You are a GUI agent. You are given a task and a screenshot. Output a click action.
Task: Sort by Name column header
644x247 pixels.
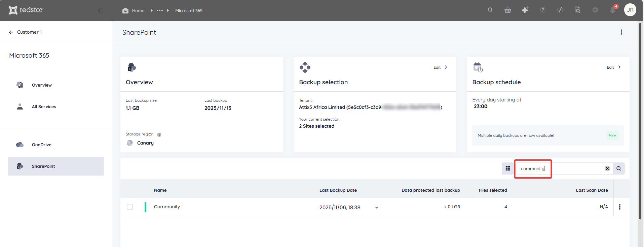click(160, 190)
